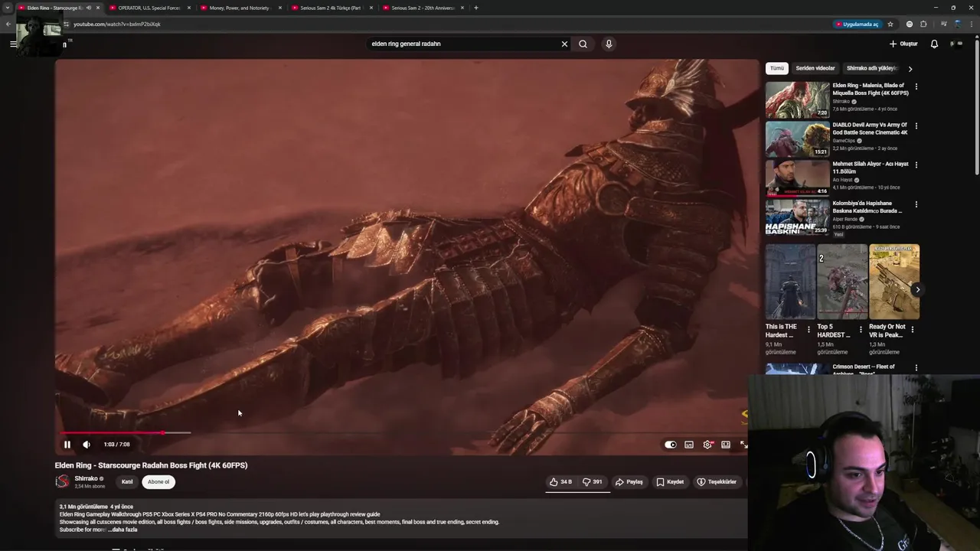Save the video with Kaydet

click(671, 482)
